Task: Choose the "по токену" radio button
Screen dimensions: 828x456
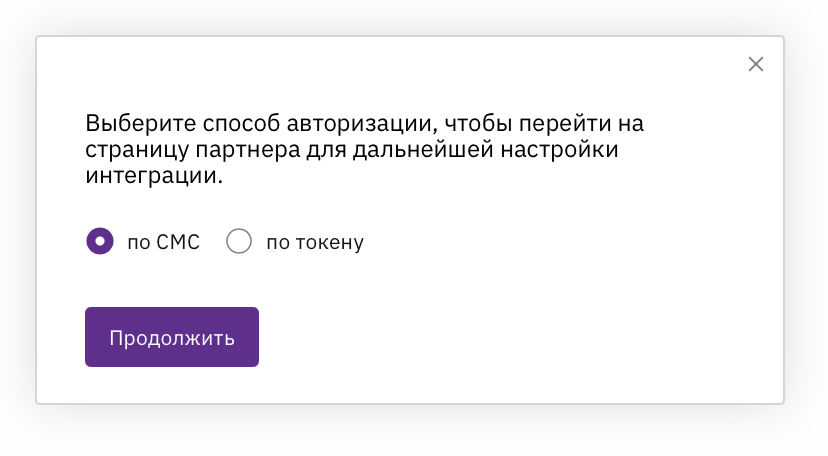Action: click(x=239, y=242)
